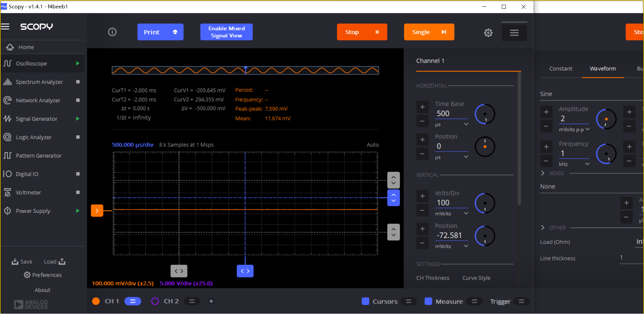Click the Time Base rotary knob
Viewport: 644px width, 314px height.
[x=485, y=114]
